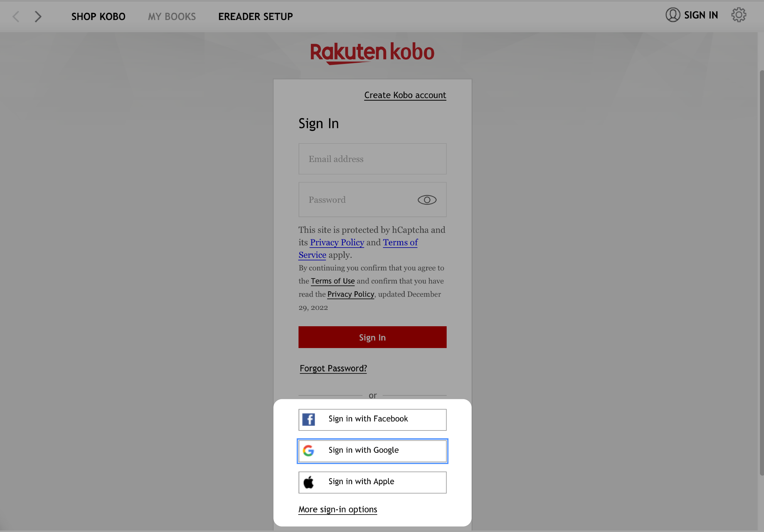Click the Email address input field
The image size is (764, 532).
pyautogui.click(x=372, y=158)
